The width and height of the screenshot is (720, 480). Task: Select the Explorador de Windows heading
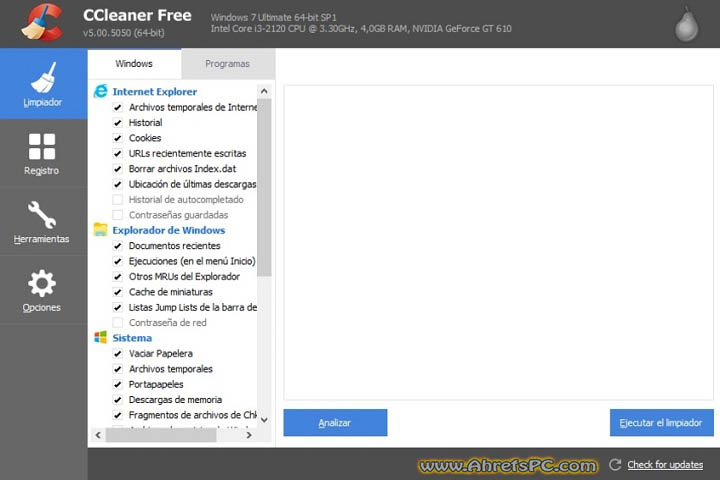[x=169, y=230]
